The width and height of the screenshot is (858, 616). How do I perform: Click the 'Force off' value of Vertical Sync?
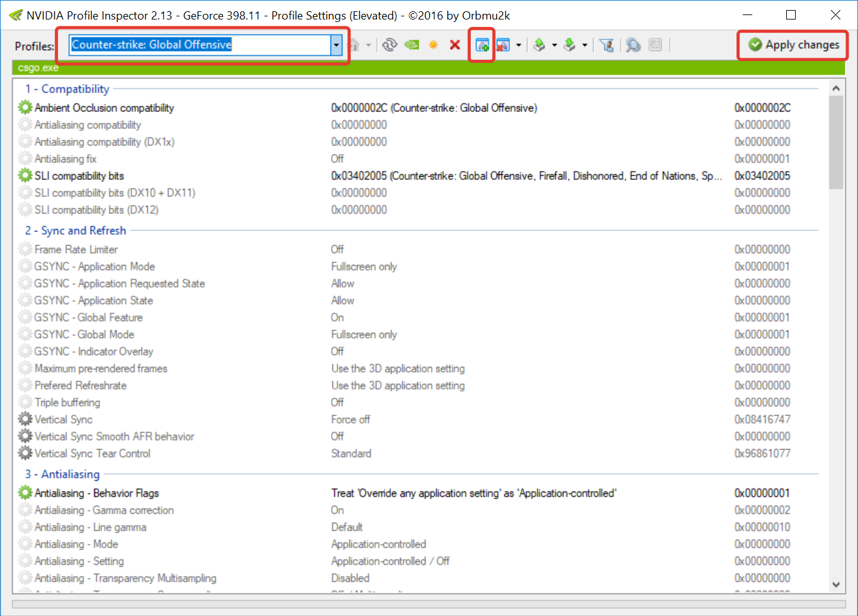351,419
